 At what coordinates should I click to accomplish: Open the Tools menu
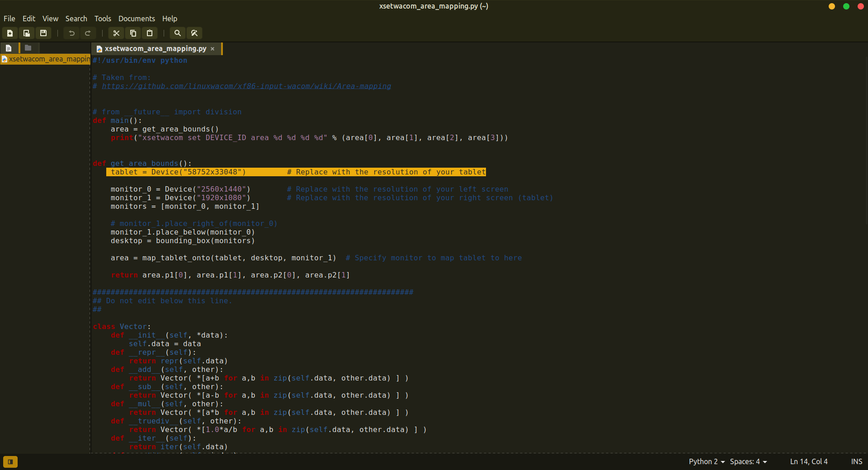pyautogui.click(x=103, y=19)
